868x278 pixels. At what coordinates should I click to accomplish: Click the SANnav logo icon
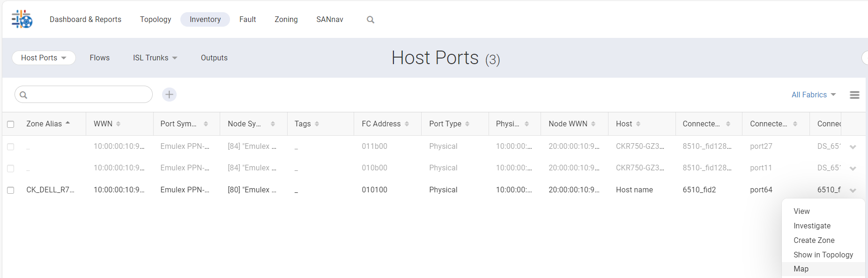[22, 19]
